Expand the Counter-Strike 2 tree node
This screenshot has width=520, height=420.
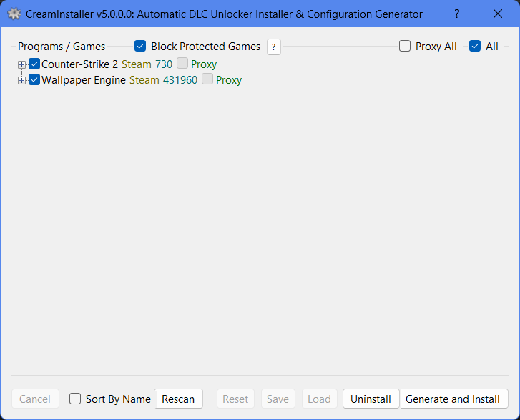coord(21,64)
